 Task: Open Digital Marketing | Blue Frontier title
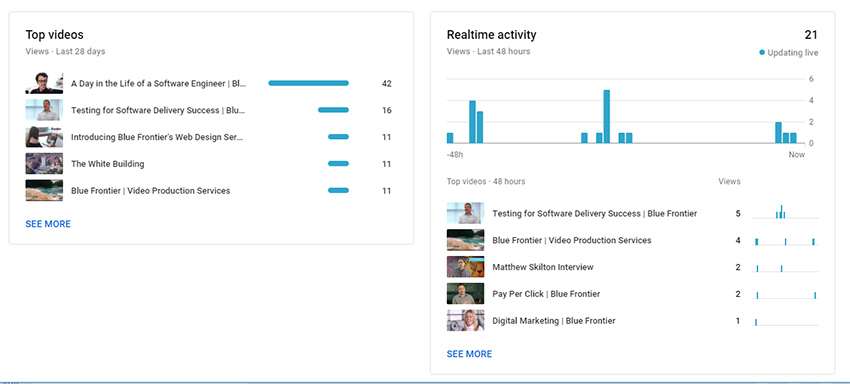pyautogui.click(x=553, y=321)
